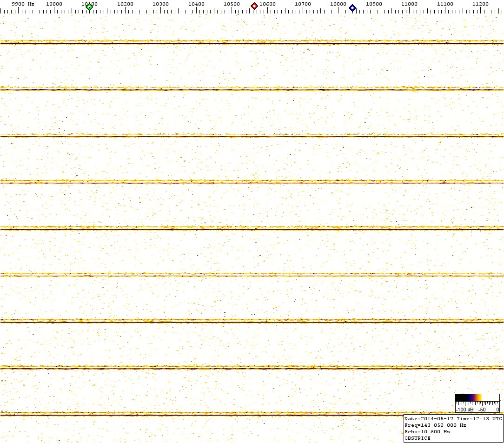Click the blue diamond marker on ruler
This screenshot has height=443, width=504.
352,7
